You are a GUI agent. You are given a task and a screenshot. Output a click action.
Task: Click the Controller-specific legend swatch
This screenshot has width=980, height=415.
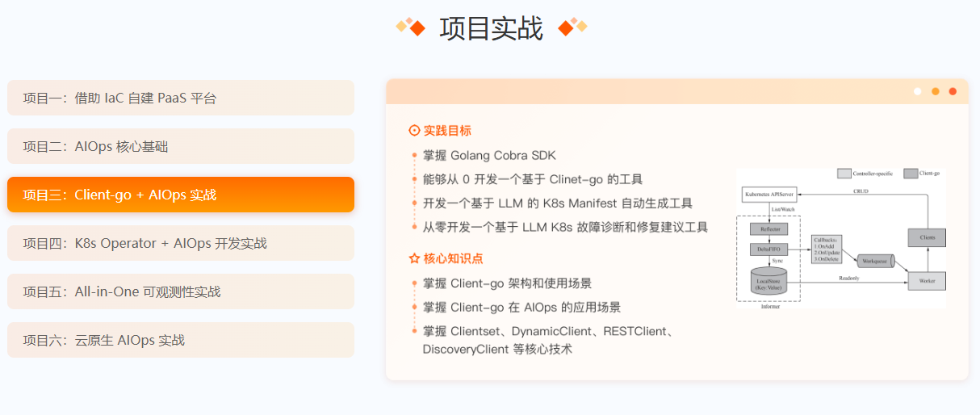pos(844,174)
